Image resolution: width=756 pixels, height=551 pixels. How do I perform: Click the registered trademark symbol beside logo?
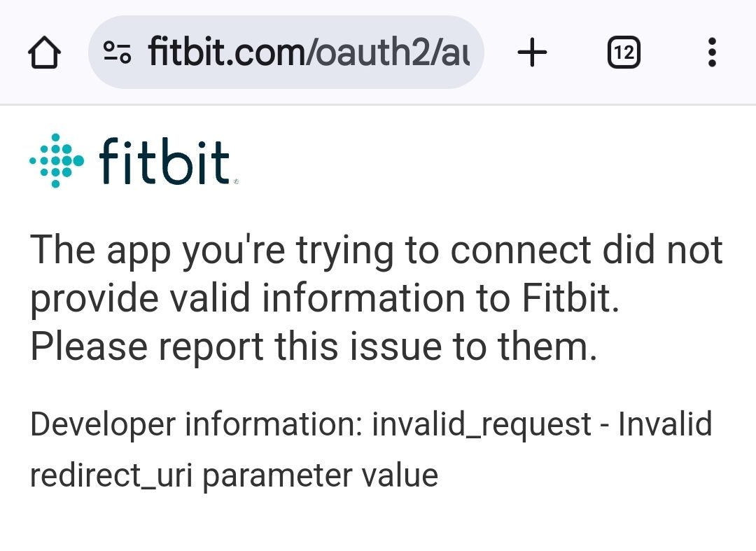pos(235,181)
